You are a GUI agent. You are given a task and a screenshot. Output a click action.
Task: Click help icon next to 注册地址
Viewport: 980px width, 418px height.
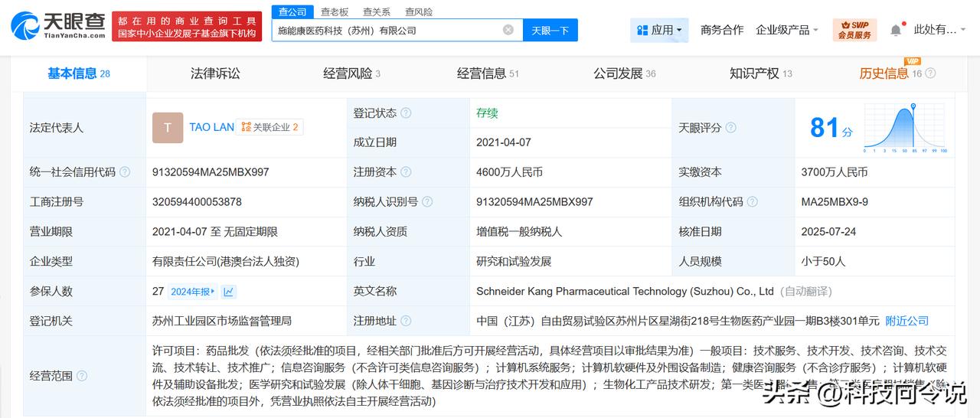click(x=406, y=321)
